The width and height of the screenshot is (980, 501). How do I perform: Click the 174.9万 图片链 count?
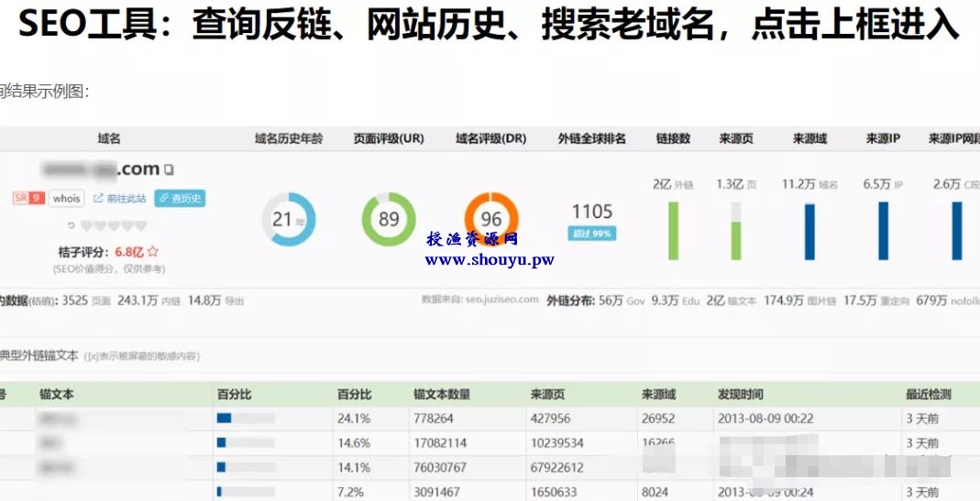point(800,300)
